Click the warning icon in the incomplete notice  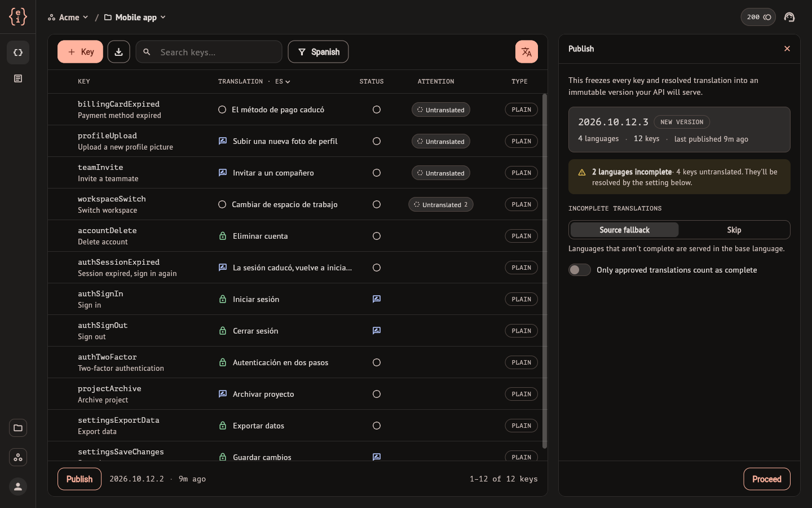coord(582,172)
